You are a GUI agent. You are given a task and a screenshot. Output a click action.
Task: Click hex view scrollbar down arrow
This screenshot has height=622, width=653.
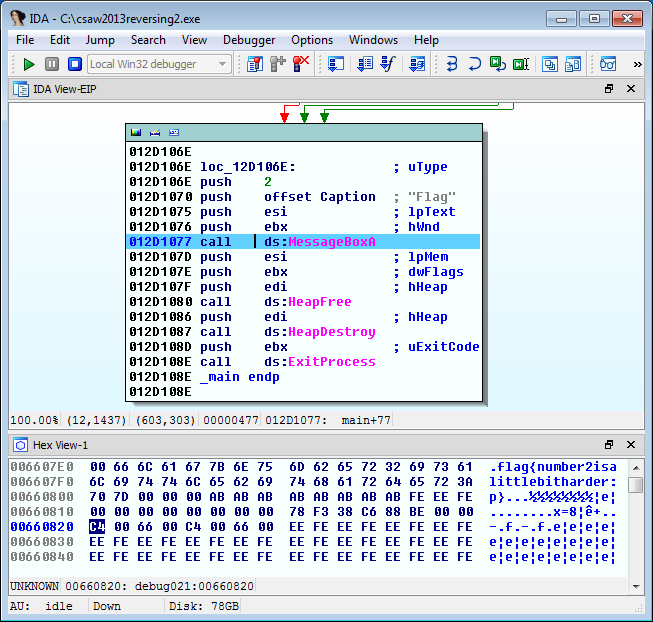[x=636, y=586]
